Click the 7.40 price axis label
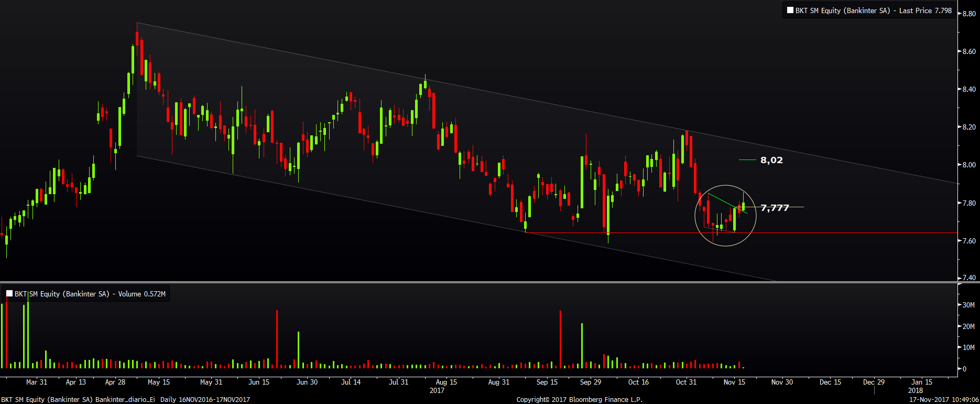The image size is (980, 404). coord(969,278)
